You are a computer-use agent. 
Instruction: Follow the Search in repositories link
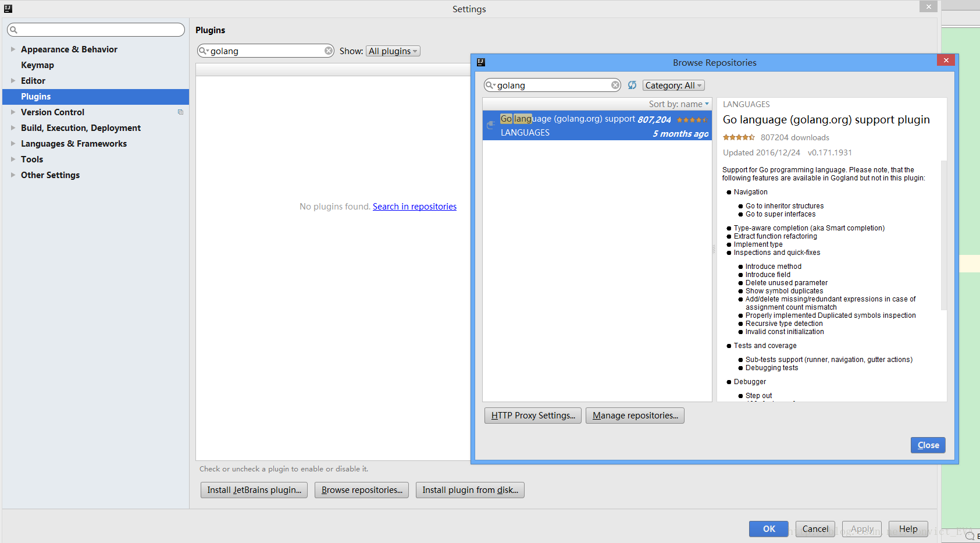(415, 207)
